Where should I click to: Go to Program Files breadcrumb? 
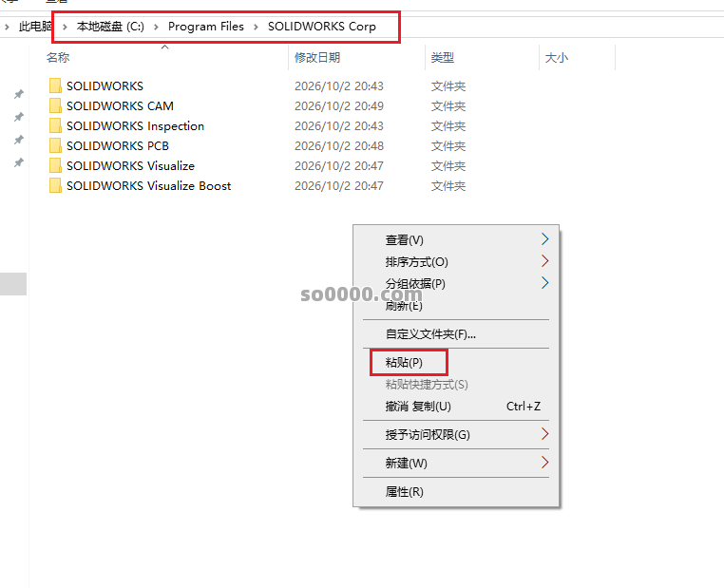click(x=206, y=27)
